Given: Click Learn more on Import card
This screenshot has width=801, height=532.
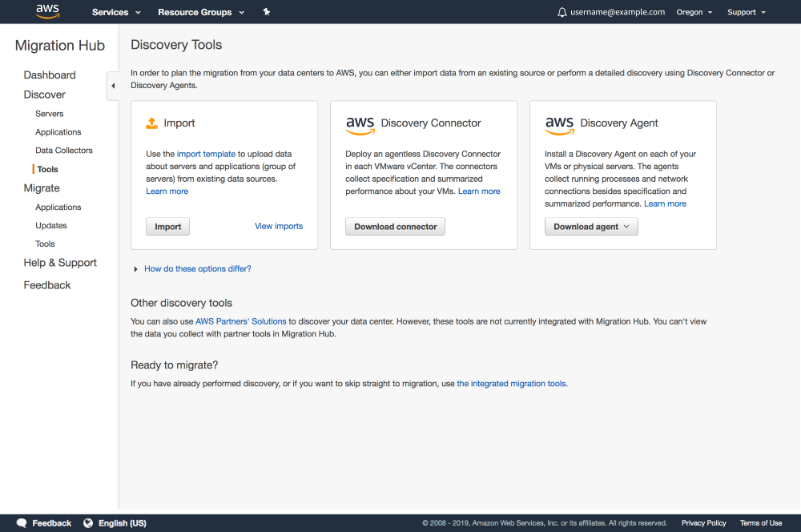Looking at the screenshot, I should click(167, 191).
